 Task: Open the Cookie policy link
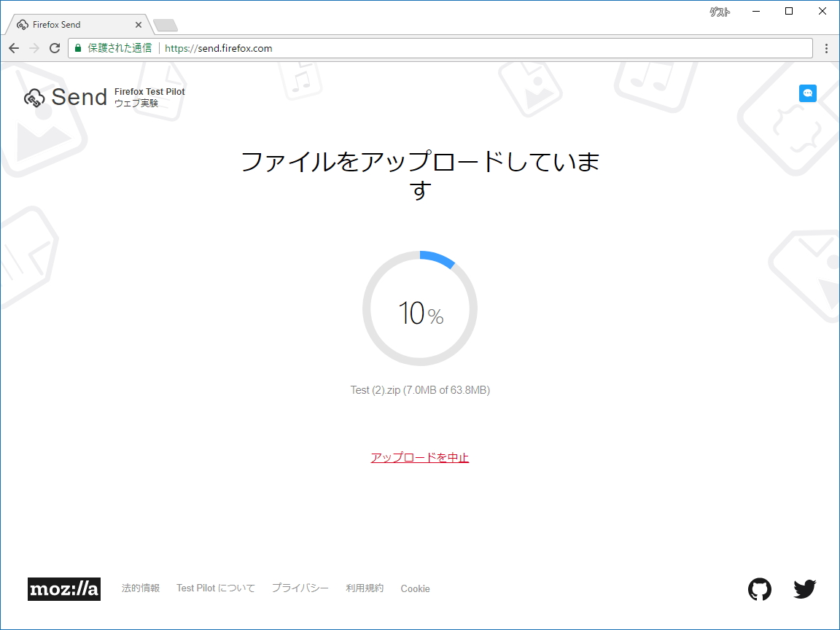(x=415, y=588)
